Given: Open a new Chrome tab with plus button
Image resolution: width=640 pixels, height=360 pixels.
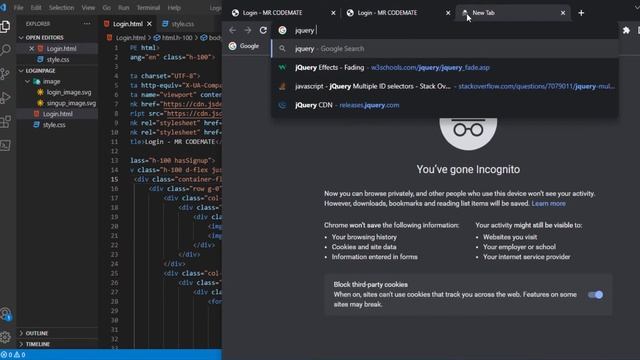Looking at the screenshot, I should (581, 13).
